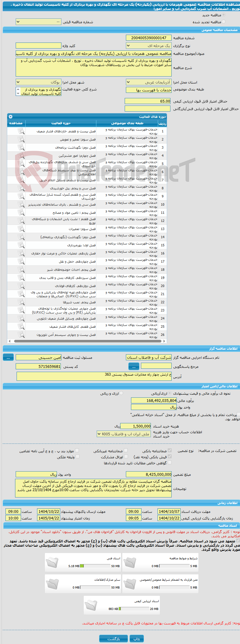Open view icon for row 9 activity
This screenshot has height=644, width=240.
pos(21,196)
